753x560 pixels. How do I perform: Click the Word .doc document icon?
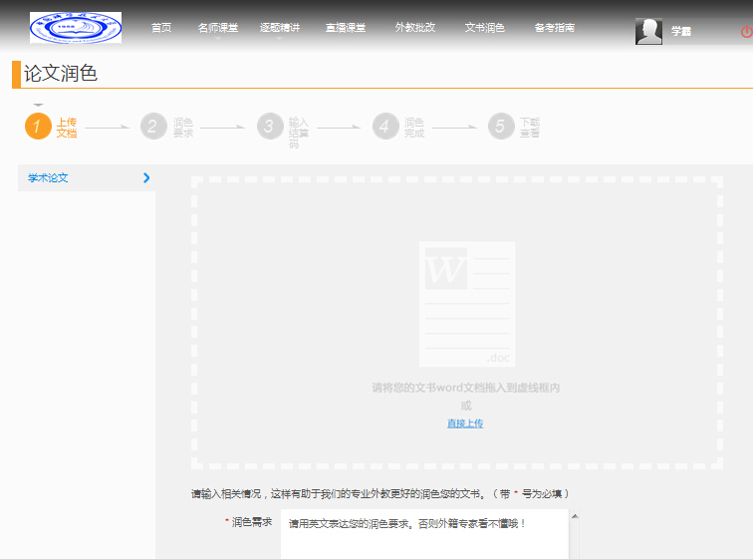467,304
